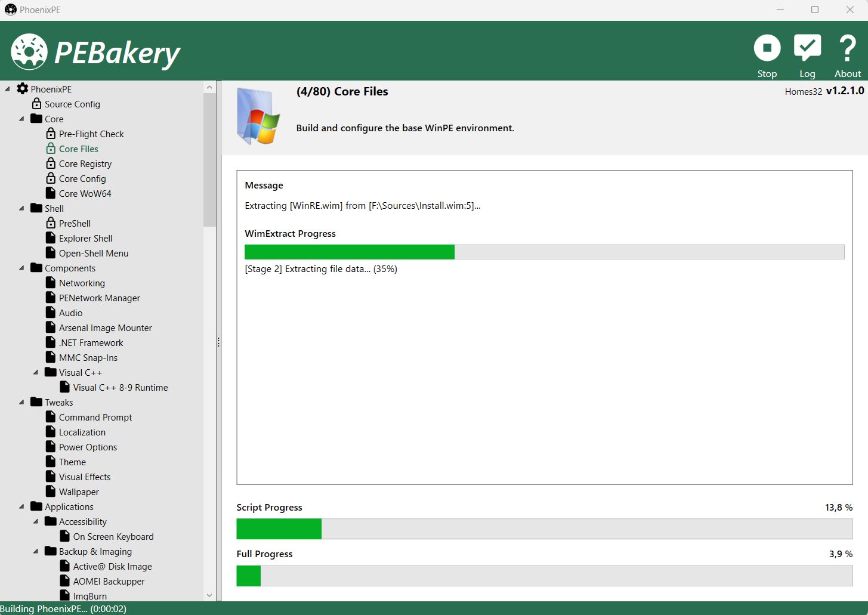Select AOMEI Backupper script
Screen dimensions: 868x615
pos(109,581)
